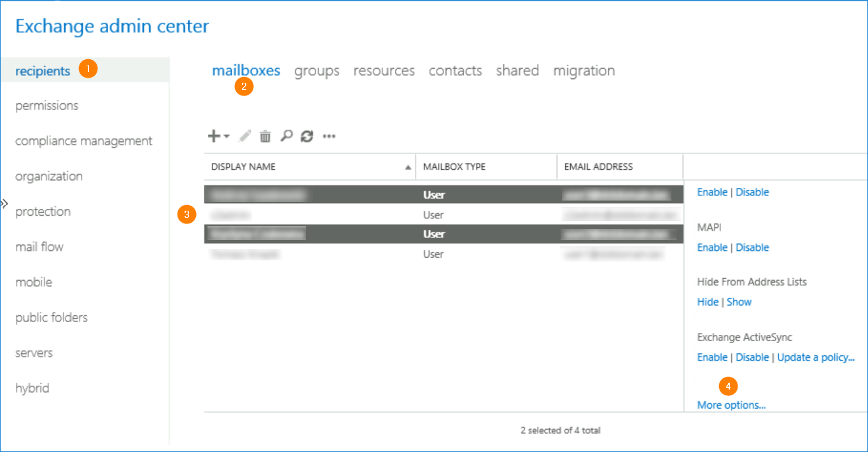
Task: Click the ellipsis icon for more actions
Action: click(328, 136)
